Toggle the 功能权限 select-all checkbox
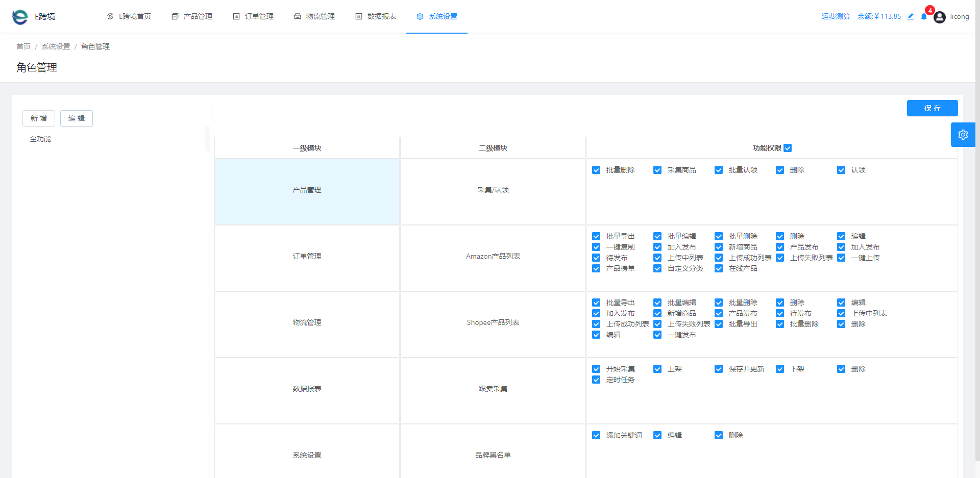This screenshot has width=980, height=478. pos(788,148)
